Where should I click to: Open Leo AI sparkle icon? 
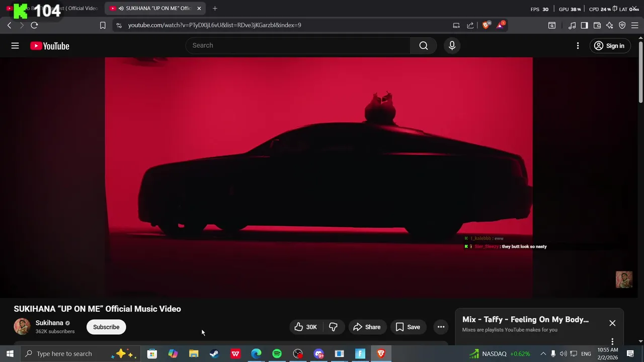tap(610, 25)
